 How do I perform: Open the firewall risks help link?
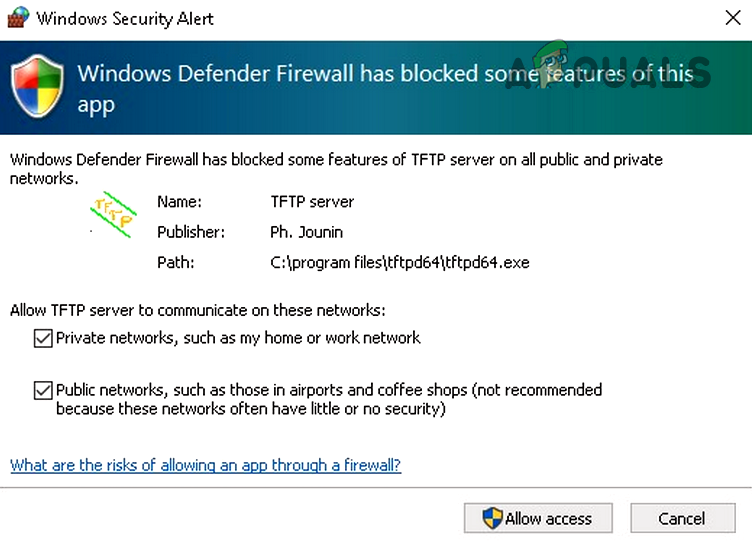point(205,465)
